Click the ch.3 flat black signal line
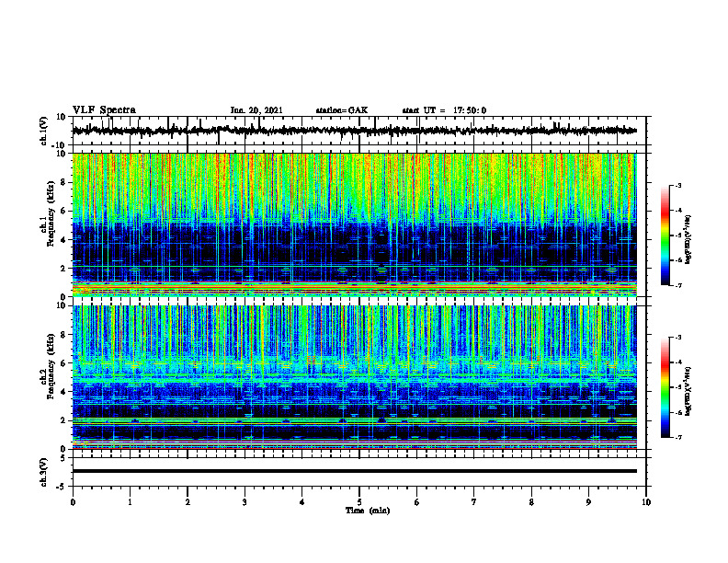This screenshot has height=563, width=728. [355, 471]
